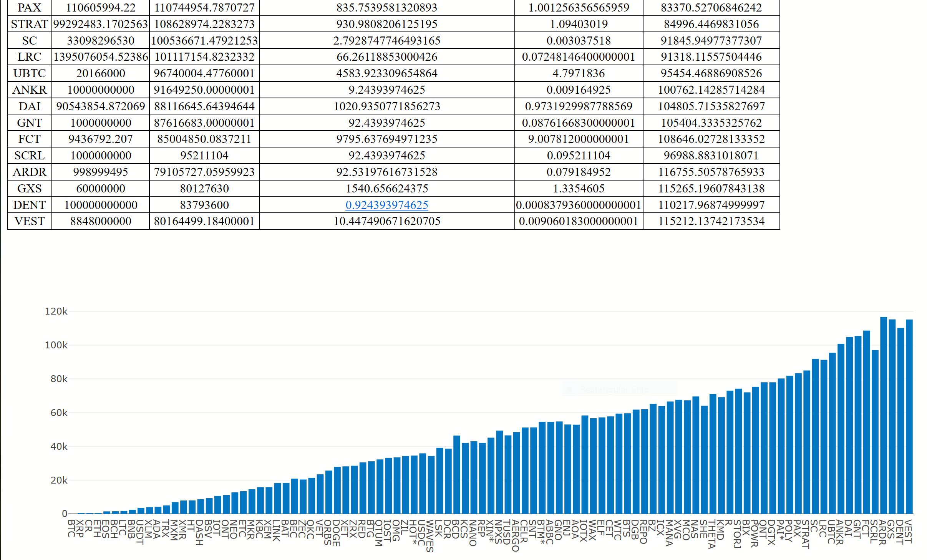Select the 60k y-axis tick label
This screenshot has height=560, width=927.
[59, 413]
